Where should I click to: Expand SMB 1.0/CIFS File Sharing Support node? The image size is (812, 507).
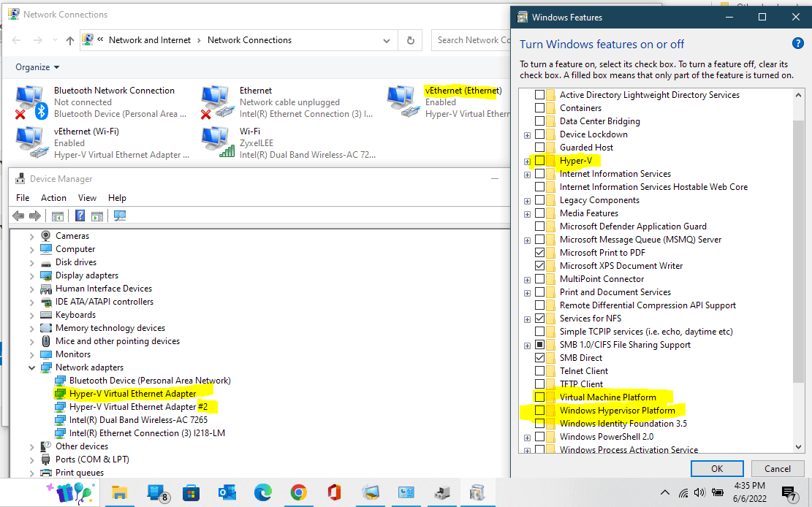[x=527, y=346]
